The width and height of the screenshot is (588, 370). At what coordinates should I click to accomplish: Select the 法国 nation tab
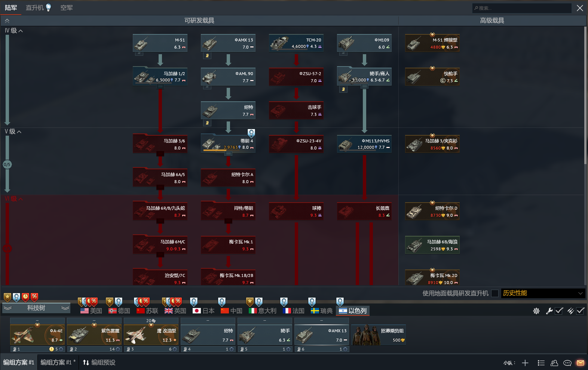294,311
